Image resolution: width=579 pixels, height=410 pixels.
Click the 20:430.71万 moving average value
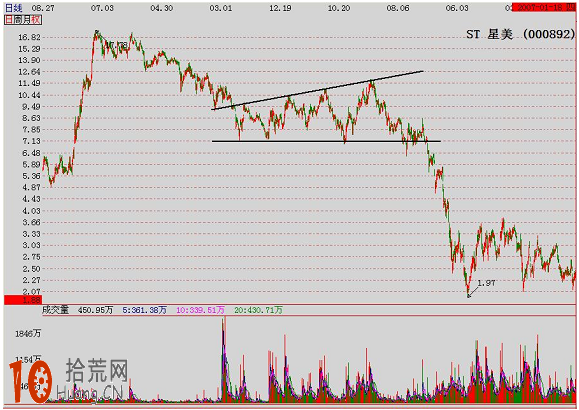click(x=258, y=310)
